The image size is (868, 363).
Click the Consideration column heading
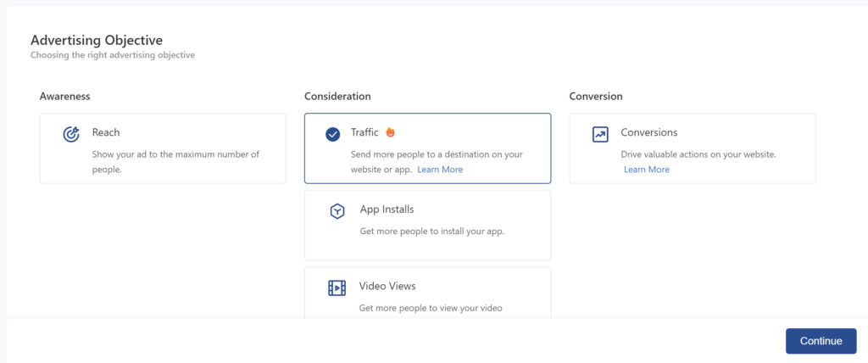click(x=337, y=97)
